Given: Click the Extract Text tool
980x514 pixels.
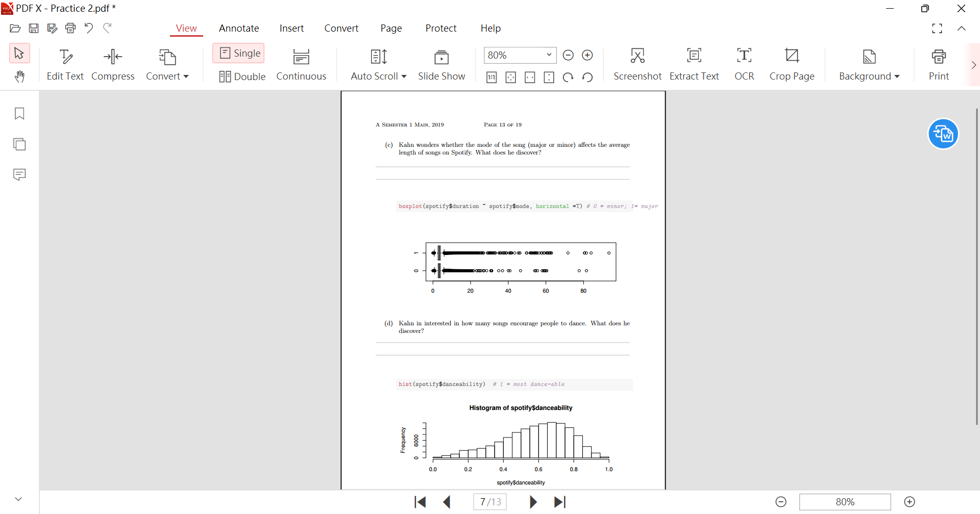Looking at the screenshot, I should click(694, 65).
